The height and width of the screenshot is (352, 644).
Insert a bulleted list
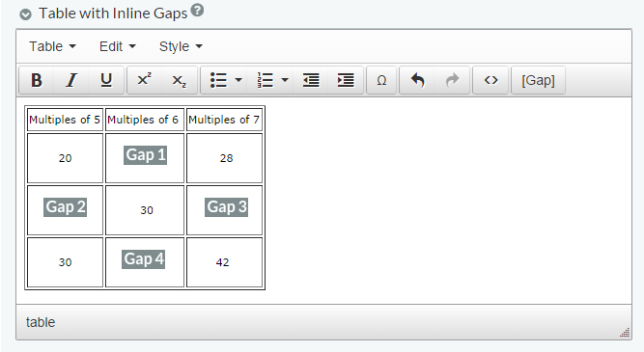coord(218,80)
